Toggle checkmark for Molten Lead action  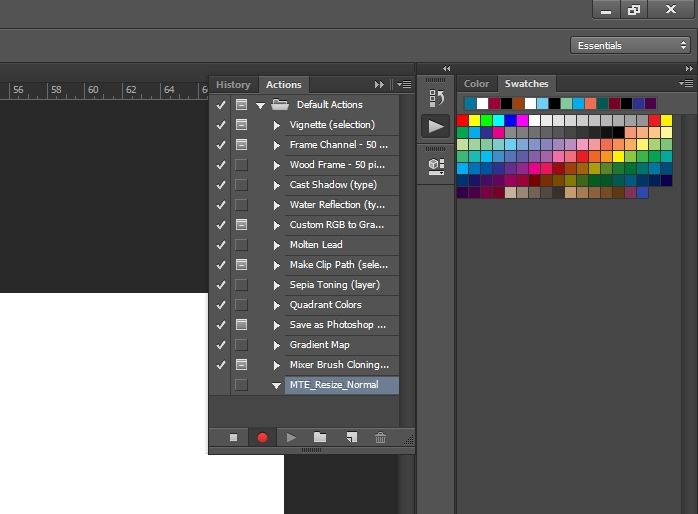[x=221, y=245]
